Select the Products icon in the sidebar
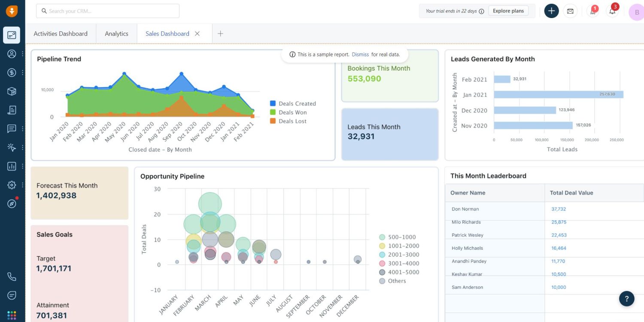The height and width of the screenshot is (322, 644). 11,91
